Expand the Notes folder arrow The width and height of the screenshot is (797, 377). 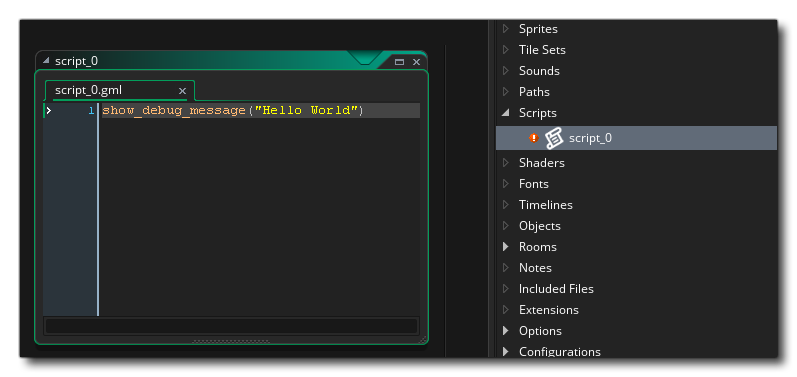[x=506, y=268]
